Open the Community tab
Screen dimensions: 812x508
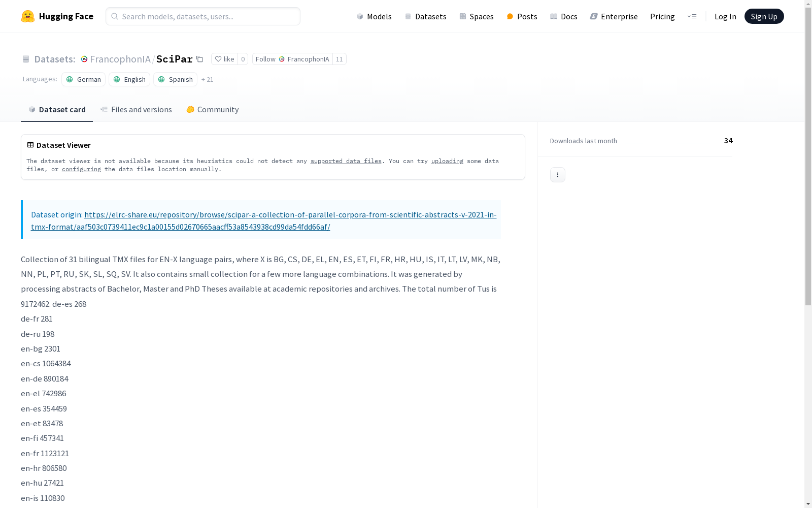click(212, 109)
